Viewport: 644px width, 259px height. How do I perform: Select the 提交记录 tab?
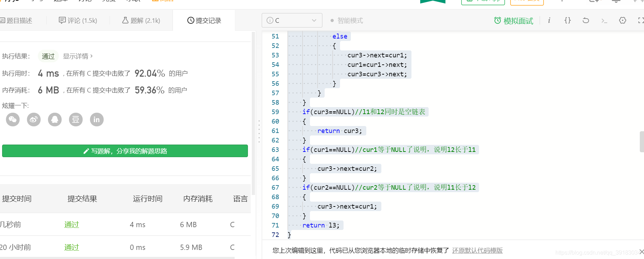pos(204,21)
